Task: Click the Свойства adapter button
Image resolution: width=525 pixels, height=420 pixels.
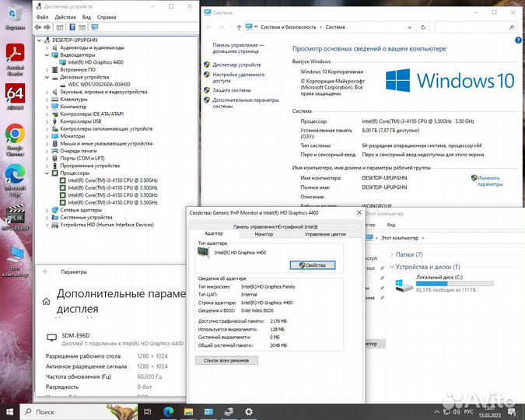Action: [x=313, y=265]
